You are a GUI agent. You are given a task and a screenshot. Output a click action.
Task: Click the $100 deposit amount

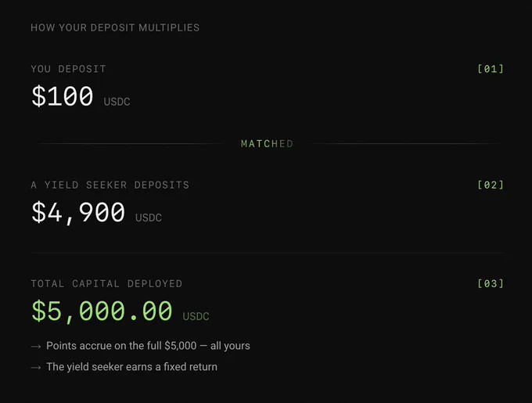62,96
